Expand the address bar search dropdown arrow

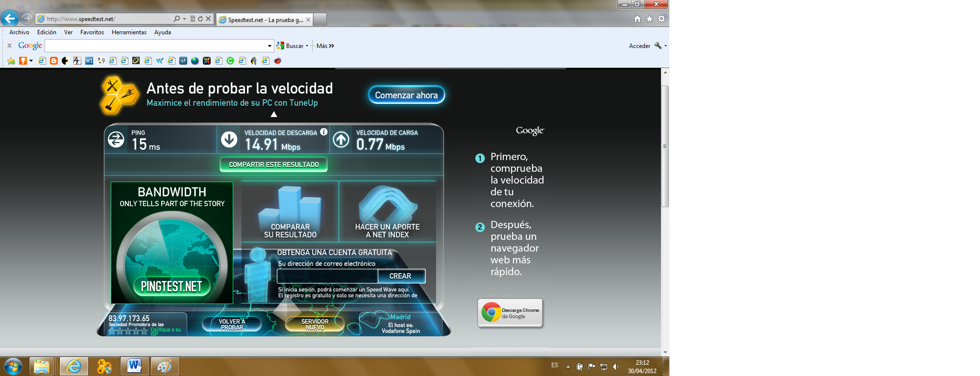[184, 19]
